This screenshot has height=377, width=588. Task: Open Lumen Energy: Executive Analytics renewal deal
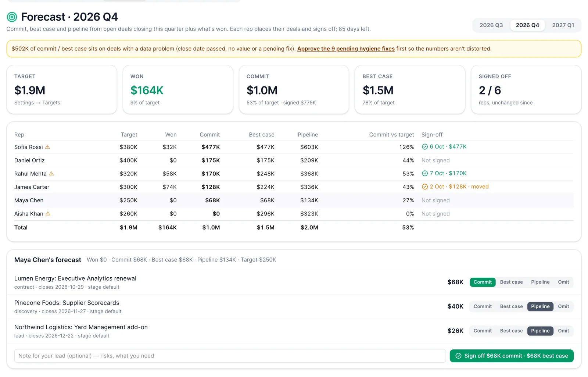coord(75,278)
